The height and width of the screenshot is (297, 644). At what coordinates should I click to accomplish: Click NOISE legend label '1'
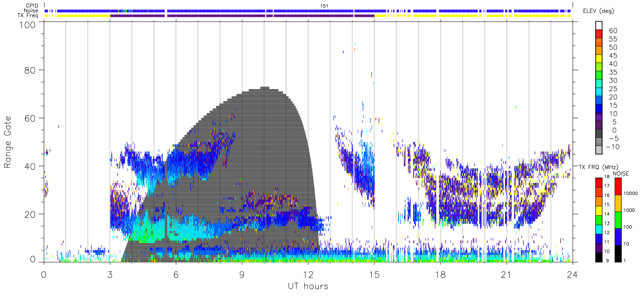tap(625, 260)
